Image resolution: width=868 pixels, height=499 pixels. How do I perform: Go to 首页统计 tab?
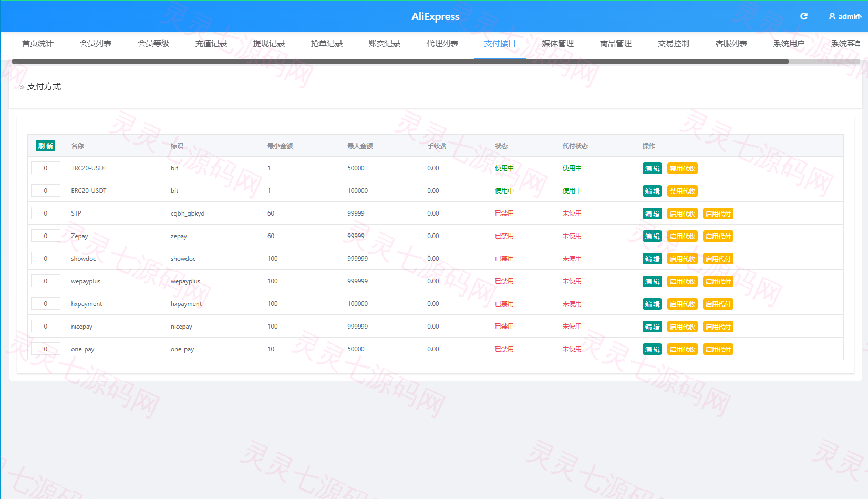38,44
